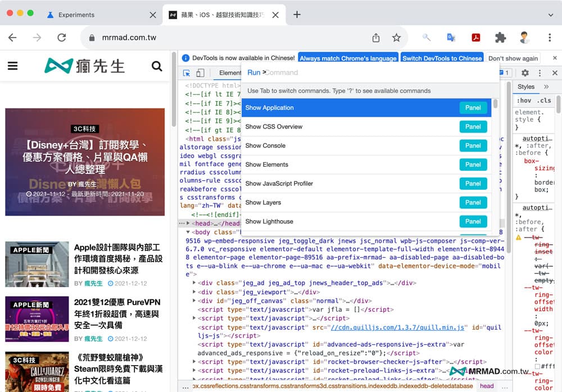
Task: Expand the jeg_viewport div node
Action: 194,291
